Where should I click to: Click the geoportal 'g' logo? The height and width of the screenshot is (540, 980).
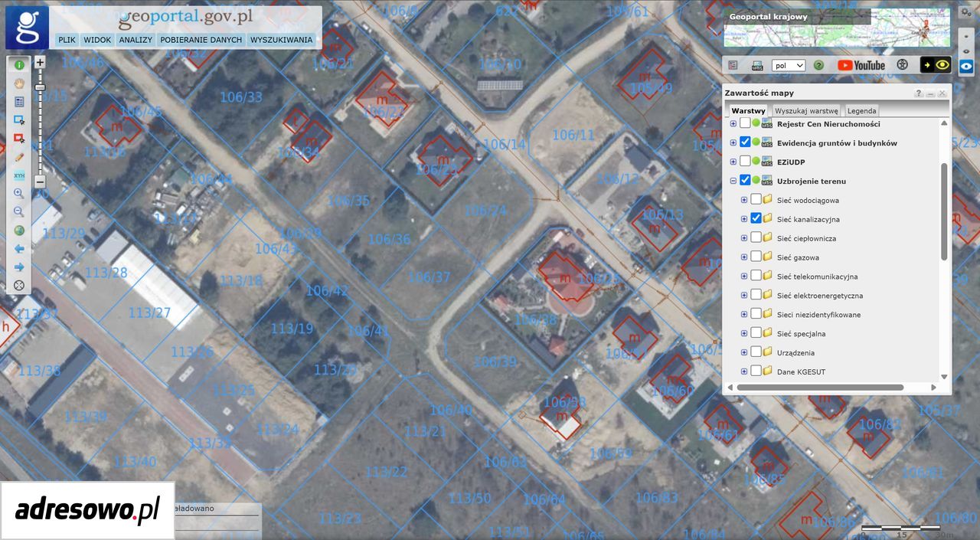[27, 28]
